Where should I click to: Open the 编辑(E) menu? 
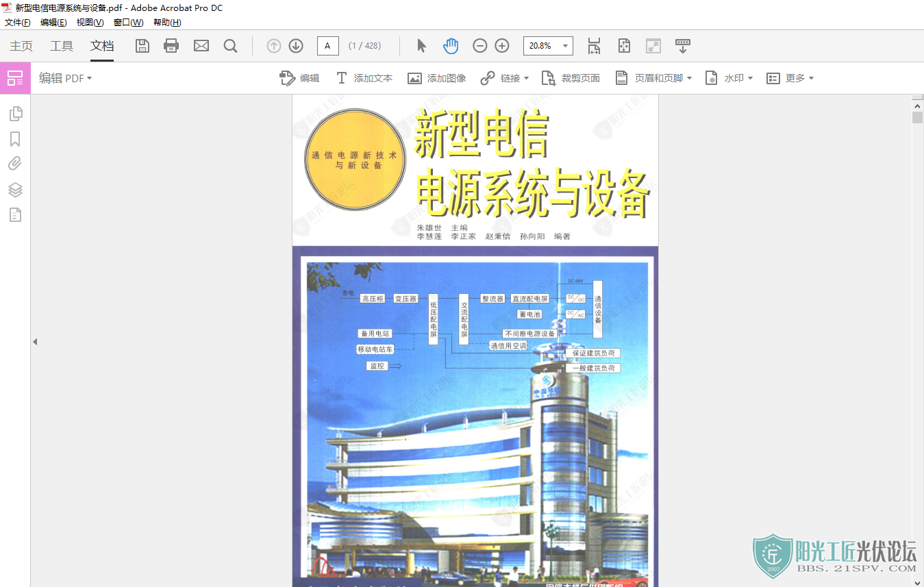(53, 23)
